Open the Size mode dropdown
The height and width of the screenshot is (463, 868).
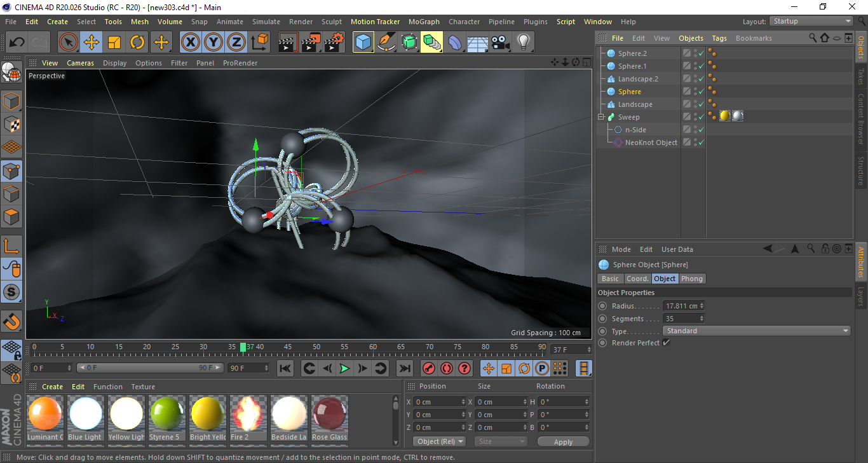point(501,441)
